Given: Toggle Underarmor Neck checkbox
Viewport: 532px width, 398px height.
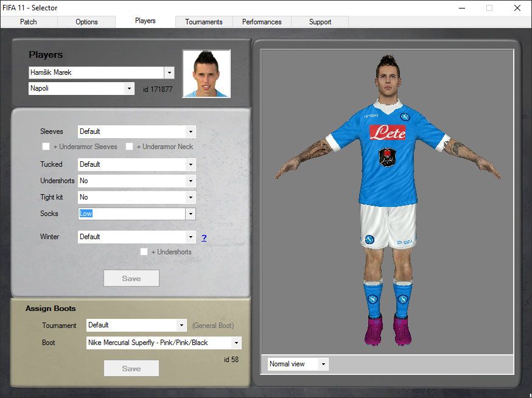Looking at the screenshot, I should (x=130, y=147).
